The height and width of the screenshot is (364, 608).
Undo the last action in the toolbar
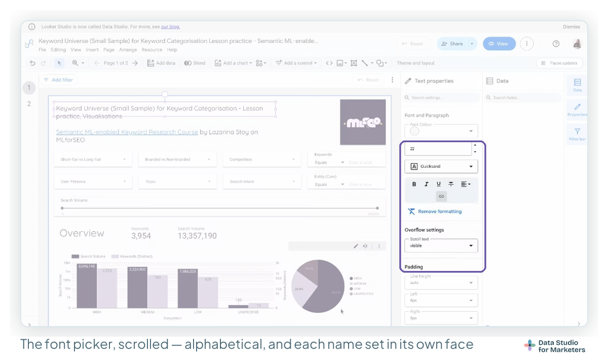point(32,63)
